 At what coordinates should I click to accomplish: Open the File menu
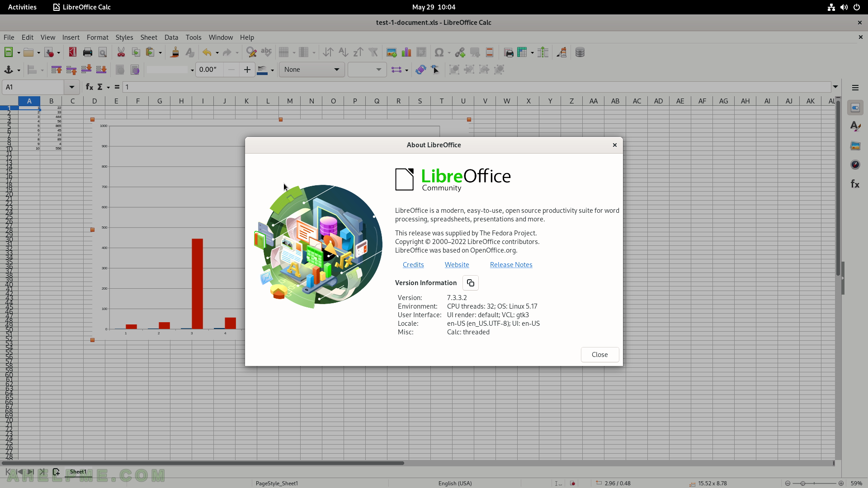pos(9,38)
